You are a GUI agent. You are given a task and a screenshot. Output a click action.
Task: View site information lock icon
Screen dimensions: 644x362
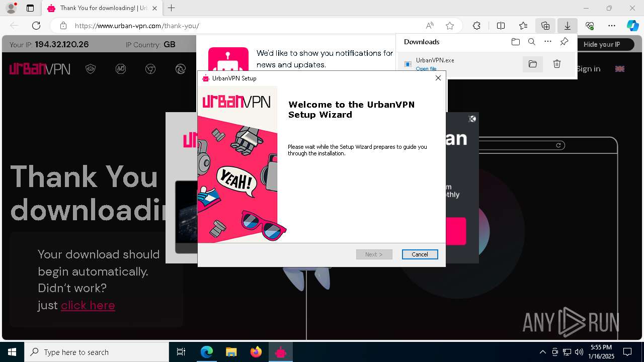(x=63, y=26)
